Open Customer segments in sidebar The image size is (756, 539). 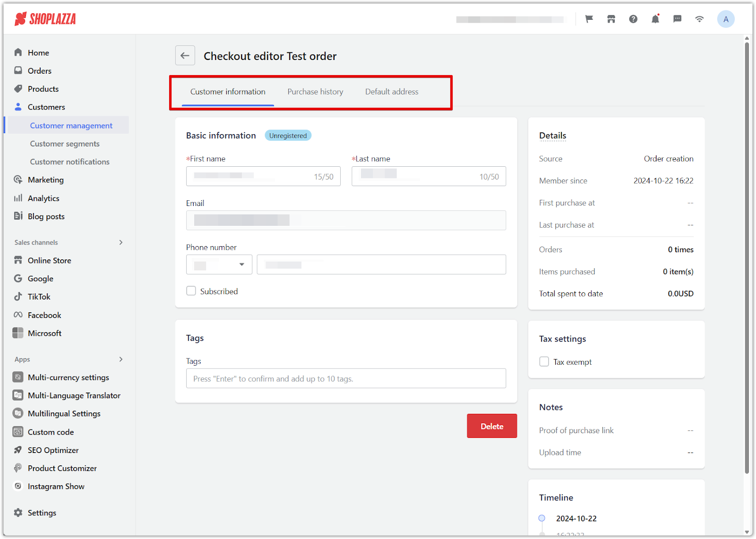65,144
